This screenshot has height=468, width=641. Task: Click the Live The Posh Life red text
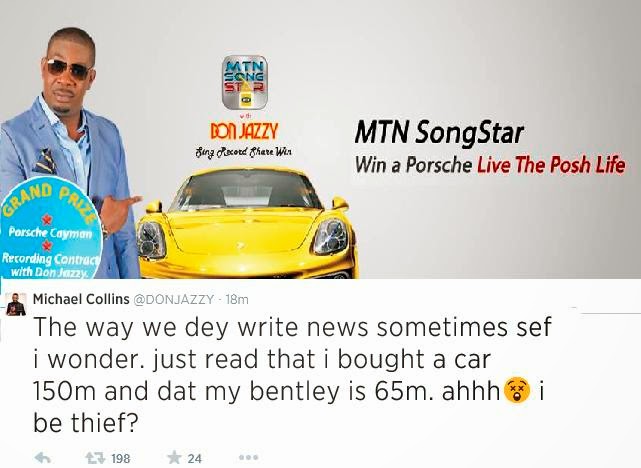551,165
